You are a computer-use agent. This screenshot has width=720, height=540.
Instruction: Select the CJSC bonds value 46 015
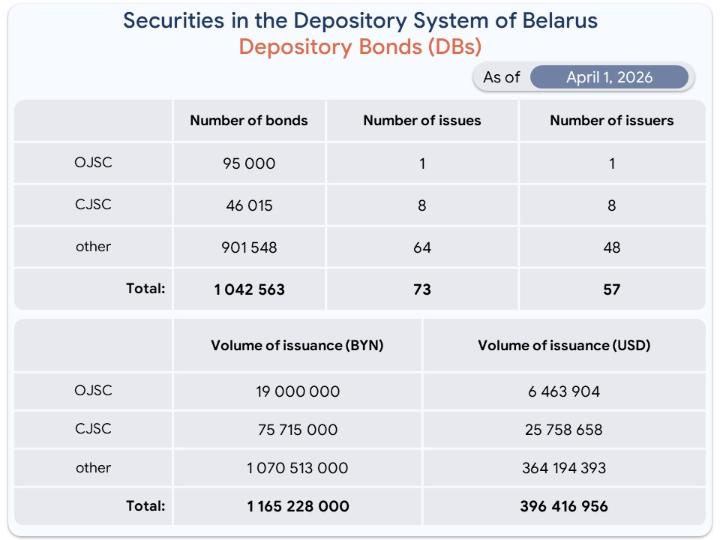pyautogui.click(x=249, y=206)
